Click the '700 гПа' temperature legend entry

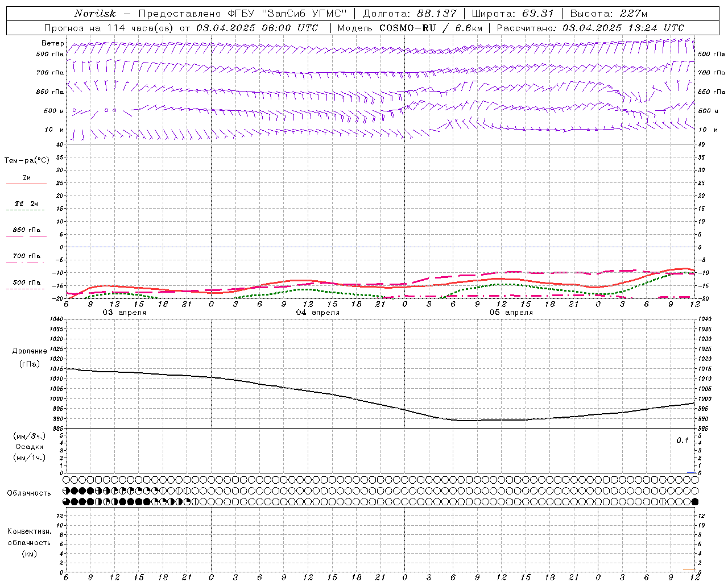pyautogui.click(x=27, y=256)
